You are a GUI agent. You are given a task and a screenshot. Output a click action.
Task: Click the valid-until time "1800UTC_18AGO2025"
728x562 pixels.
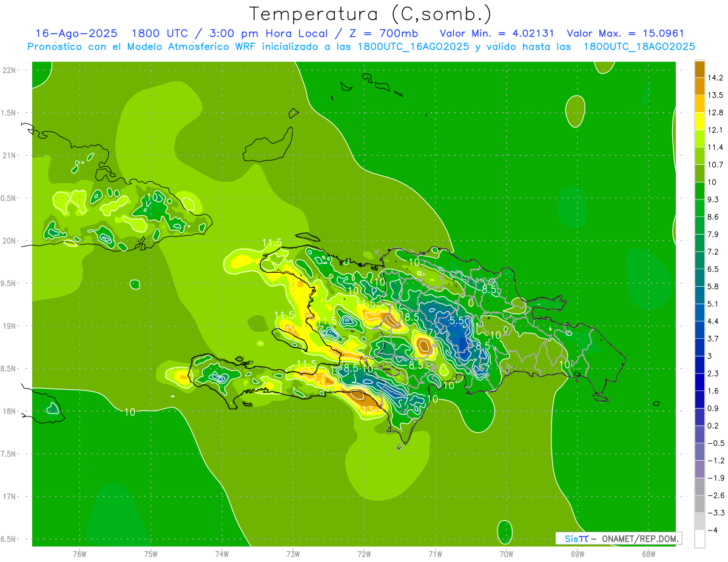pos(639,47)
